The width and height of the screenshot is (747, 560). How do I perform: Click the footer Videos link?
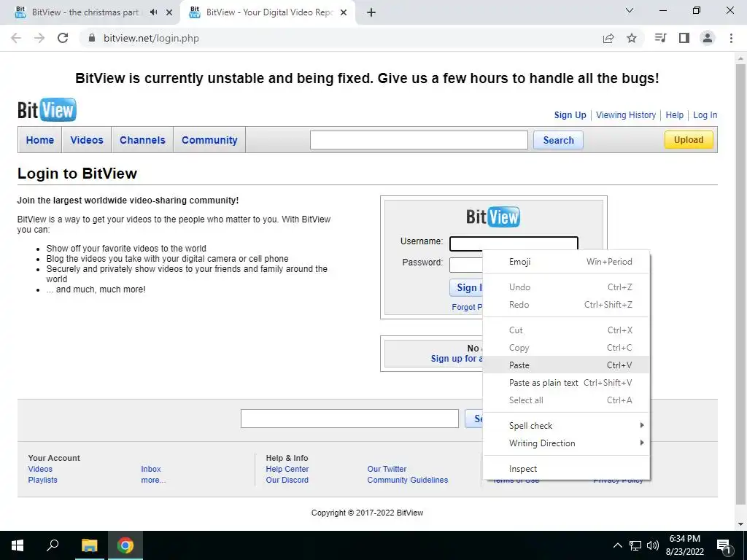tap(40, 469)
